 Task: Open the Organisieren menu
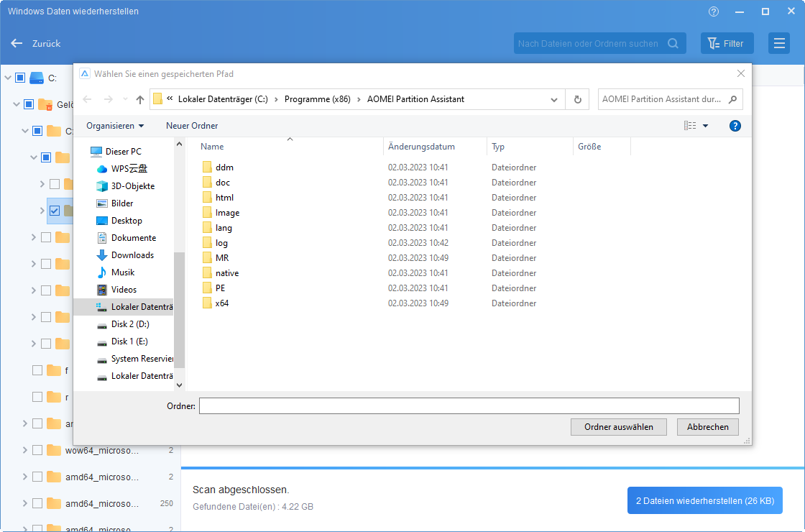(115, 126)
